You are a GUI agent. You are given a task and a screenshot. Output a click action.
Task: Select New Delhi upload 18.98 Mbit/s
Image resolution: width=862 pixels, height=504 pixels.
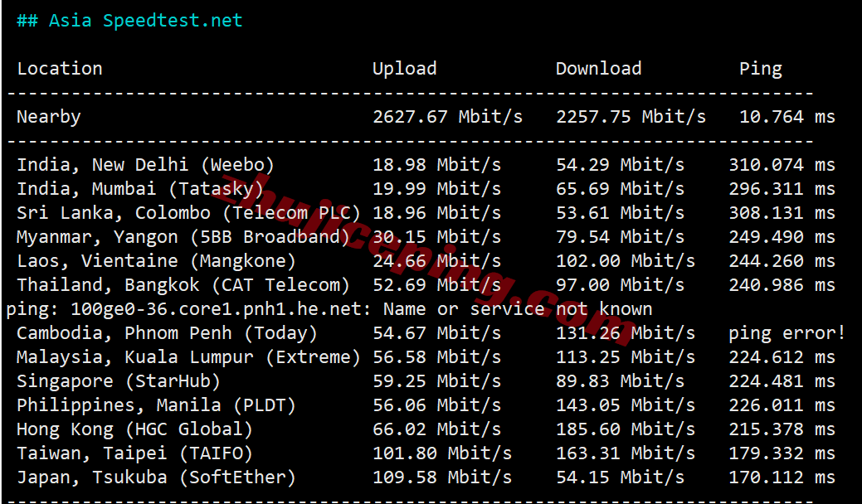pos(437,165)
